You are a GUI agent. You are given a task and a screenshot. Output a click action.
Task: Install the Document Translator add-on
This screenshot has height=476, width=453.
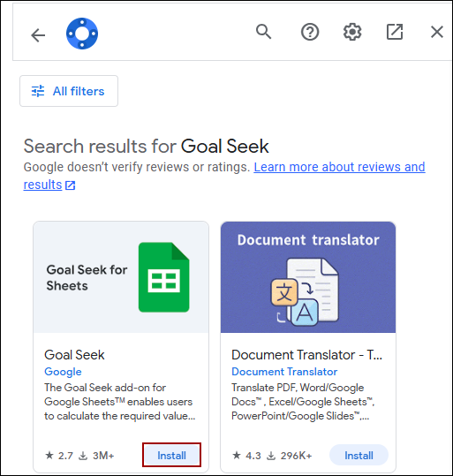pyautogui.click(x=359, y=455)
